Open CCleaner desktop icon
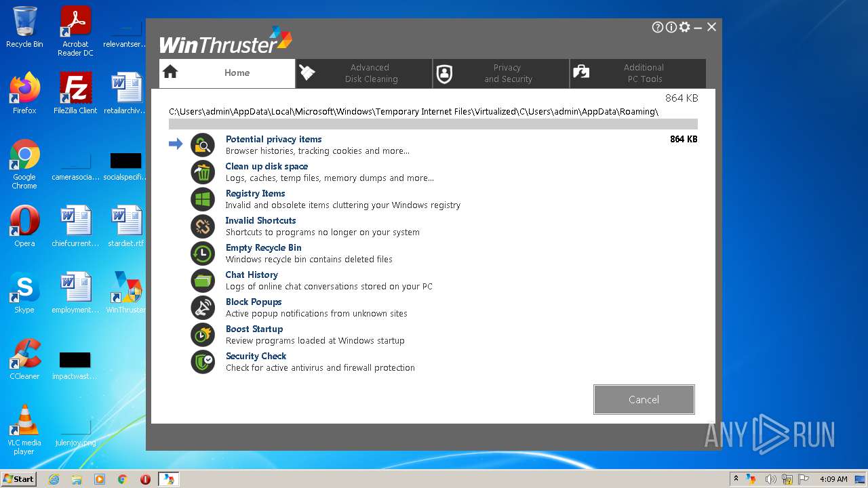 pos(24,359)
